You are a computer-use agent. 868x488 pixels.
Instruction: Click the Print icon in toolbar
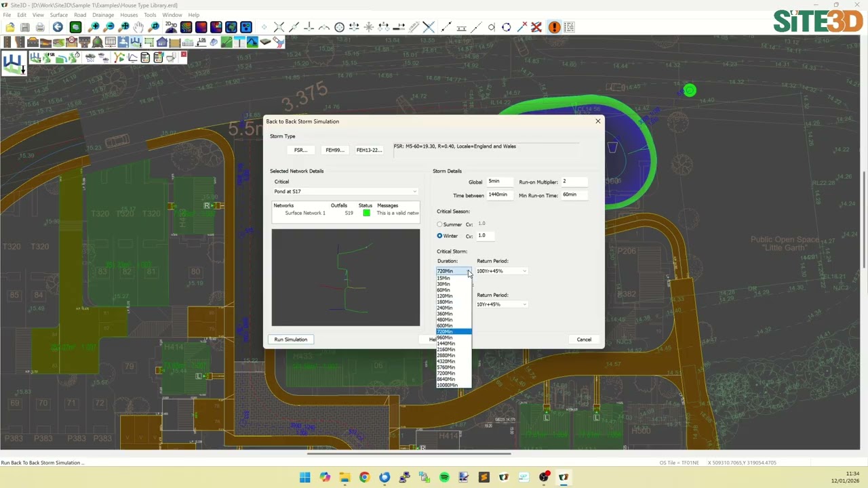tap(40, 27)
